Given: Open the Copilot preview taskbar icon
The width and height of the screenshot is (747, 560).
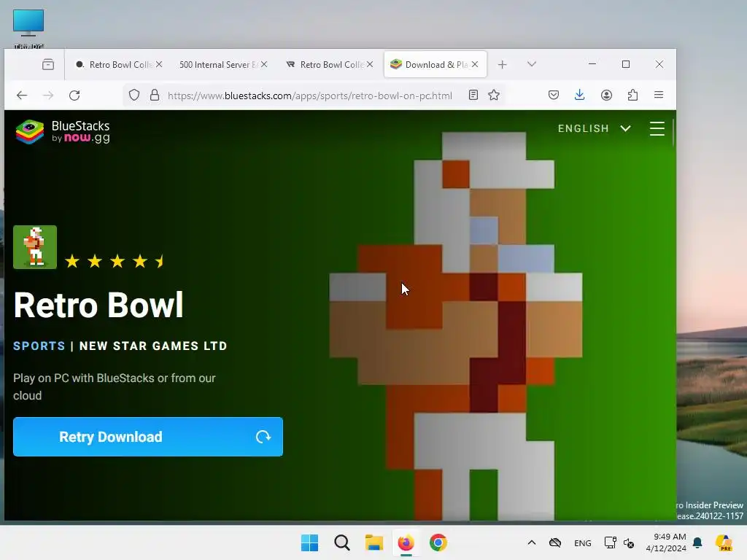Looking at the screenshot, I should (x=724, y=542).
